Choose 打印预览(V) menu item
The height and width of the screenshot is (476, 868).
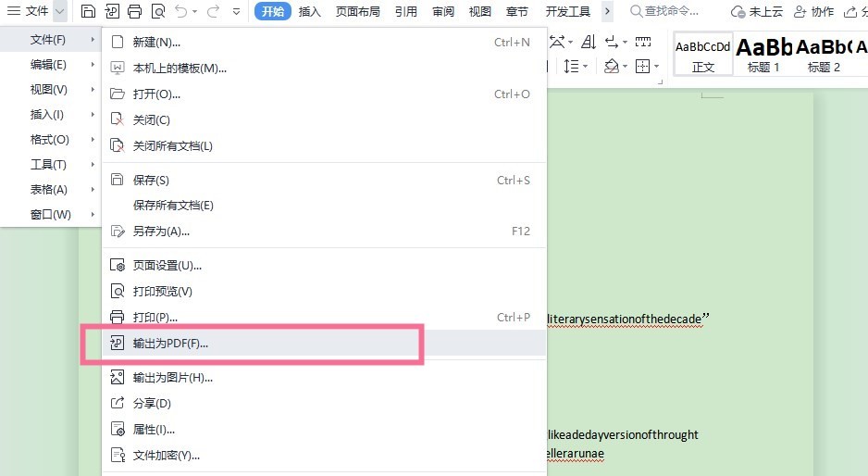pyautogui.click(x=325, y=292)
